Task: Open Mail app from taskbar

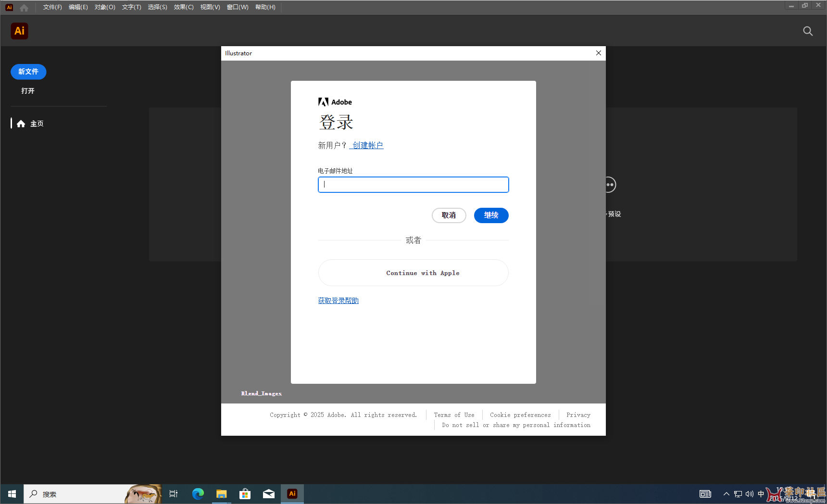Action: pyautogui.click(x=269, y=494)
